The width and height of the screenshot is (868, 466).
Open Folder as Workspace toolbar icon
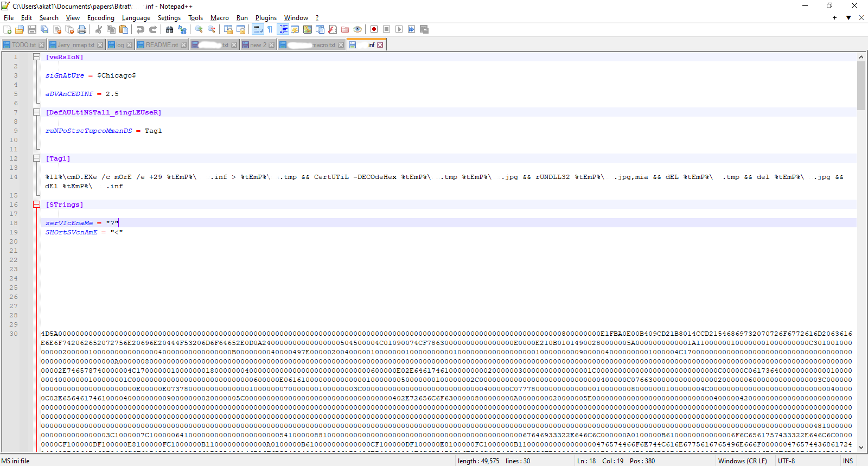pos(345,29)
